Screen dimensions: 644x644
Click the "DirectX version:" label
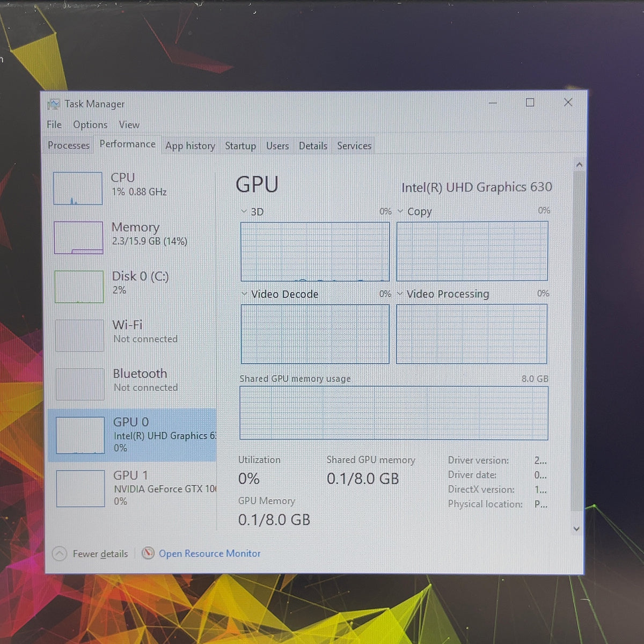pyautogui.click(x=481, y=489)
